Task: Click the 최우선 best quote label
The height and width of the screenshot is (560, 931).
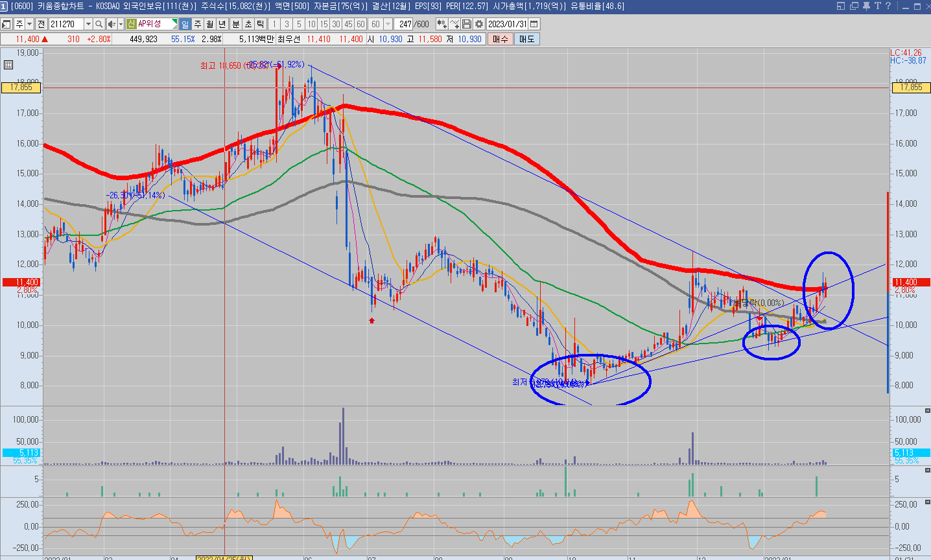Action: tap(290, 39)
